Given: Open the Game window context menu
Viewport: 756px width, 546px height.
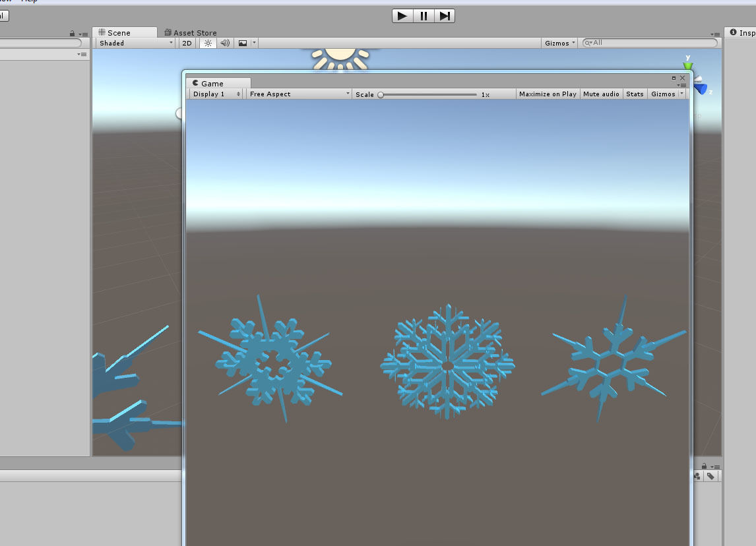Looking at the screenshot, I should pos(681,85).
